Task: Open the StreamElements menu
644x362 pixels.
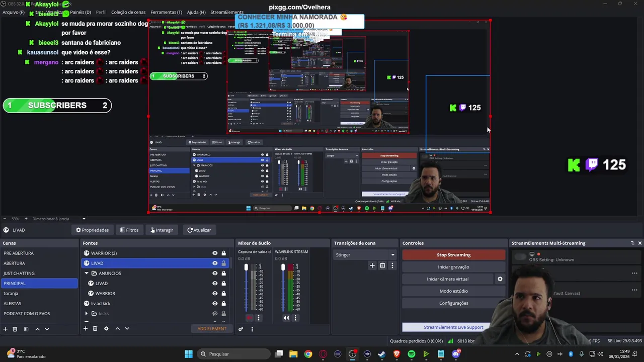Action: tap(227, 12)
